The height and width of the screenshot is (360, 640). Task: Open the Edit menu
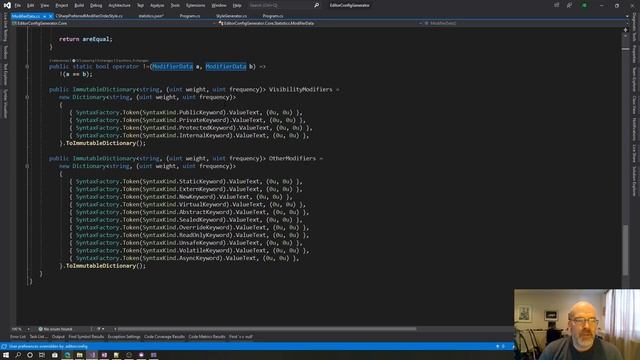click(31, 5)
